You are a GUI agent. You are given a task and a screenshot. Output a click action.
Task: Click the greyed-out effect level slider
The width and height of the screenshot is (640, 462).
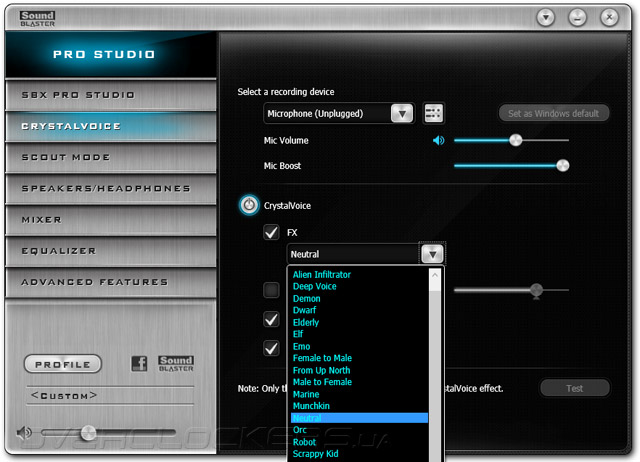(511, 290)
